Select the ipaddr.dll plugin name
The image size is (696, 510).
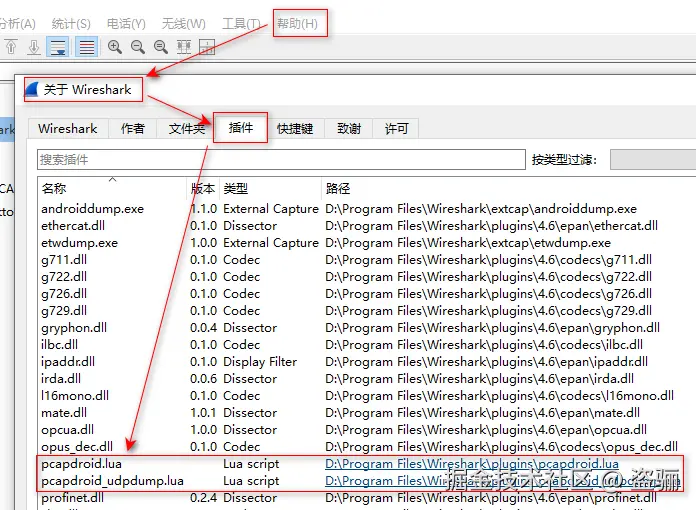(x=68, y=362)
